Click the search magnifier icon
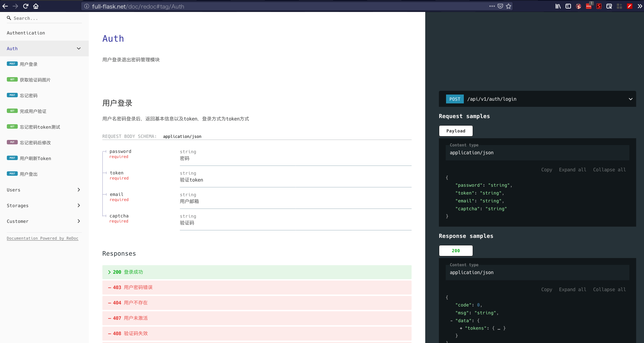The height and width of the screenshot is (343, 644). tap(9, 18)
